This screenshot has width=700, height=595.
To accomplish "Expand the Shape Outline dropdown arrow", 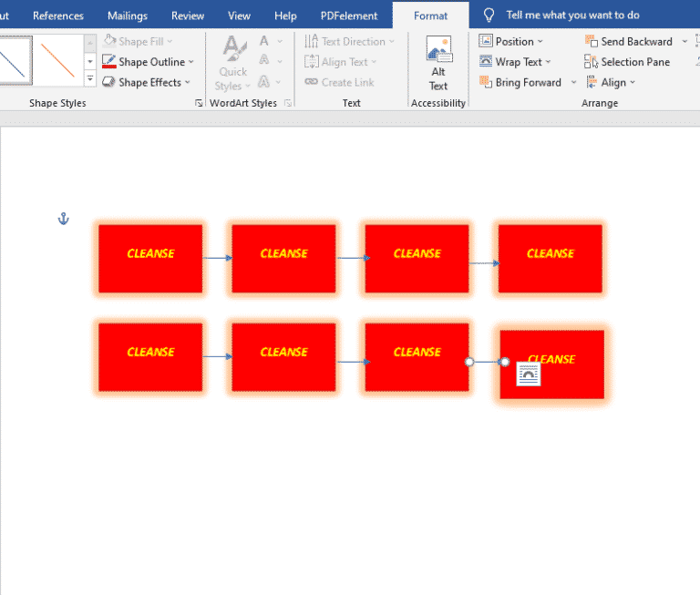I will (x=191, y=62).
